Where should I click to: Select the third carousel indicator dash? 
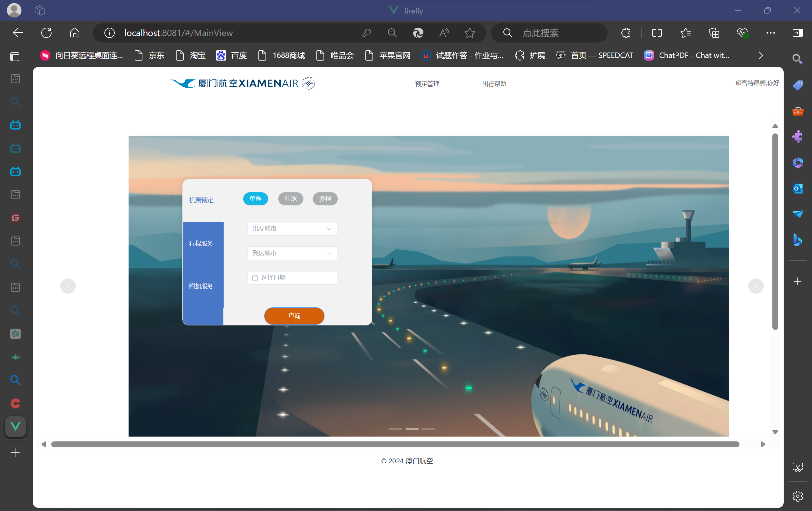(x=428, y=429)
